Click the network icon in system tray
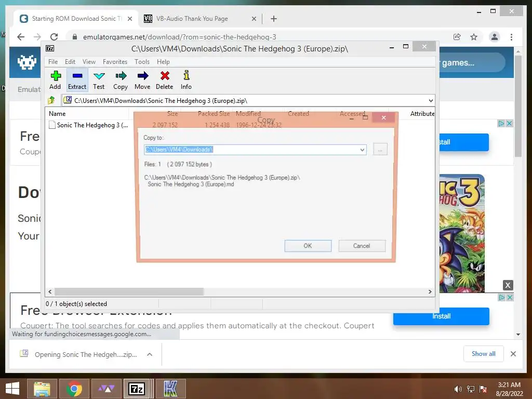The width and height of the screenshot is (532, 399). (471, 389)
